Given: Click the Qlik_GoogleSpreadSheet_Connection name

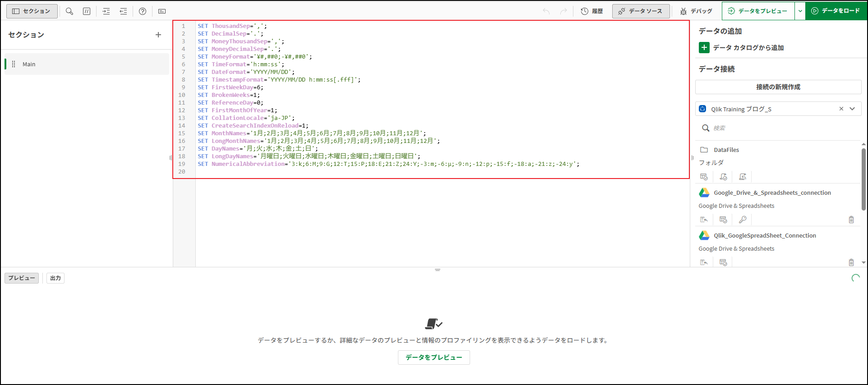Looking at the screenshot, I should [x=765, y=235].
